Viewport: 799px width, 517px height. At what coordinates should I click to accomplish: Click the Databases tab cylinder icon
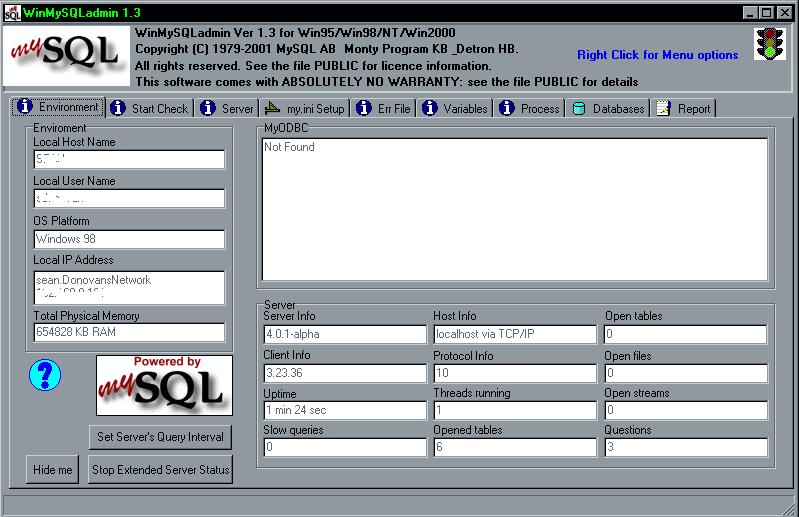click(x=579, y=108)
